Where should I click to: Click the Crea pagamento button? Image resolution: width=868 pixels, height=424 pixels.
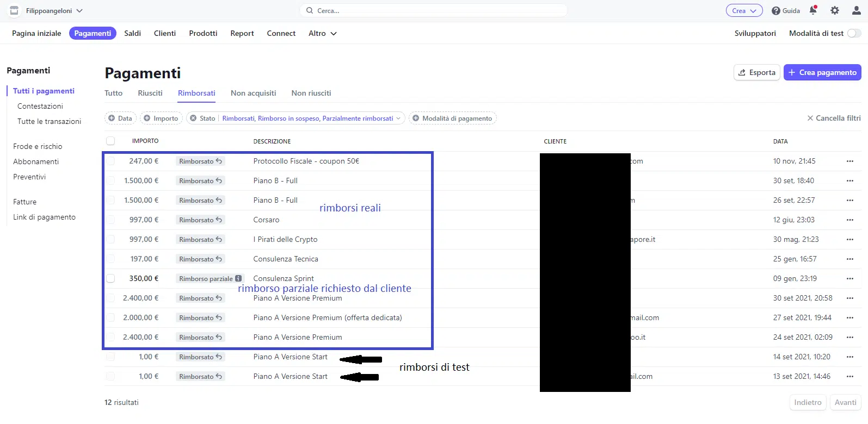(x=822, y=72)
